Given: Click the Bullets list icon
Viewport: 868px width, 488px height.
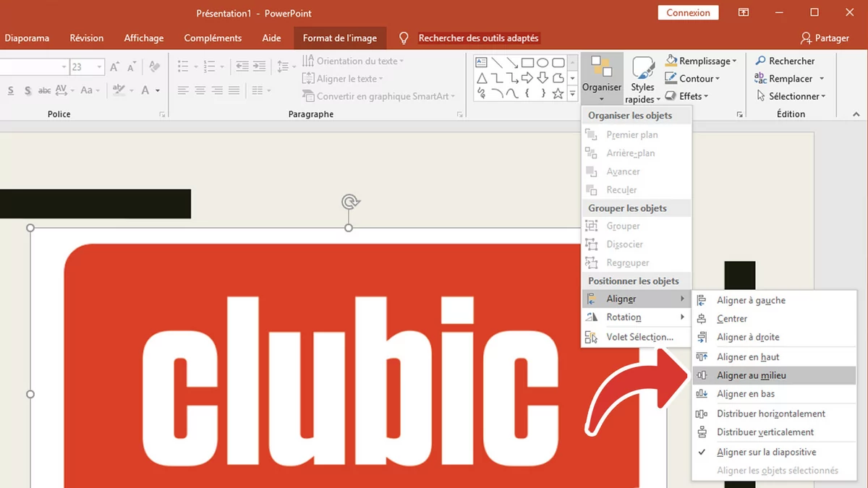Looking at the screenshot, I should (183, 67).
